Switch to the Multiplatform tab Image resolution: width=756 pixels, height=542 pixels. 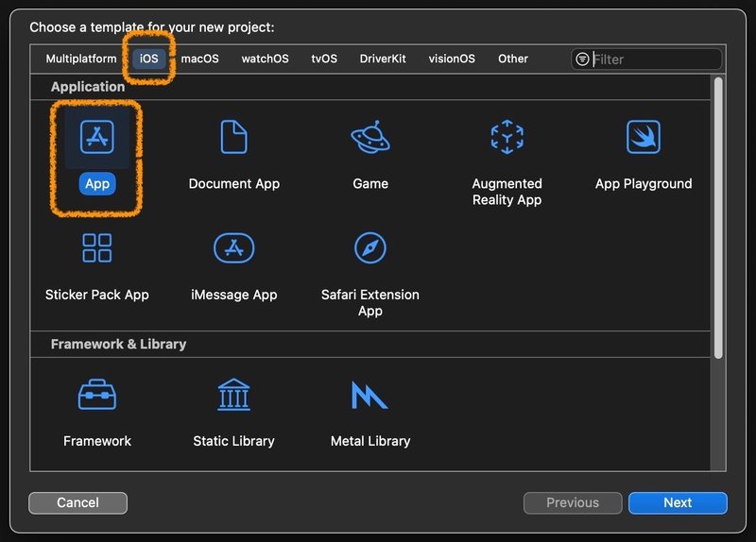(x=81, y=59)
